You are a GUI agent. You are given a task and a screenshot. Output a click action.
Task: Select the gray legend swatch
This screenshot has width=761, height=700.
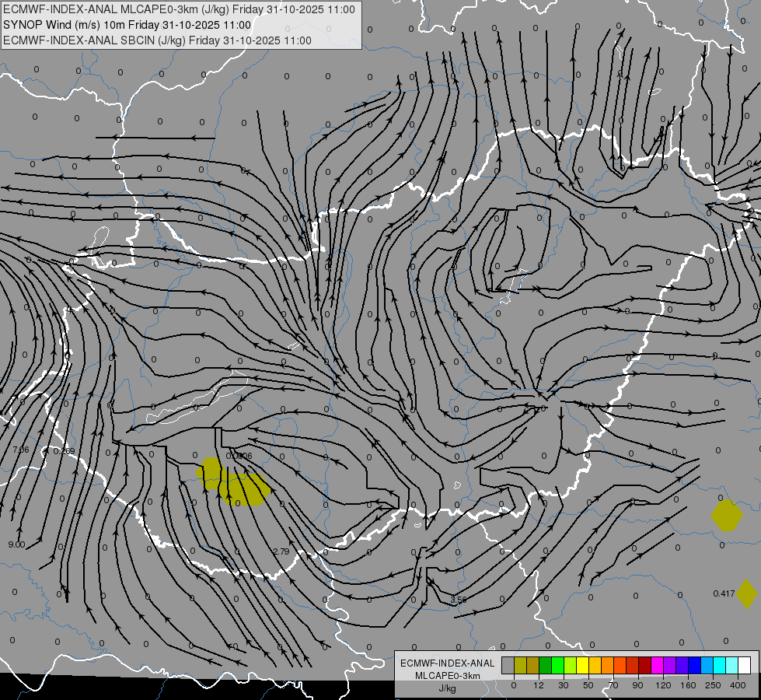[508, 666]
